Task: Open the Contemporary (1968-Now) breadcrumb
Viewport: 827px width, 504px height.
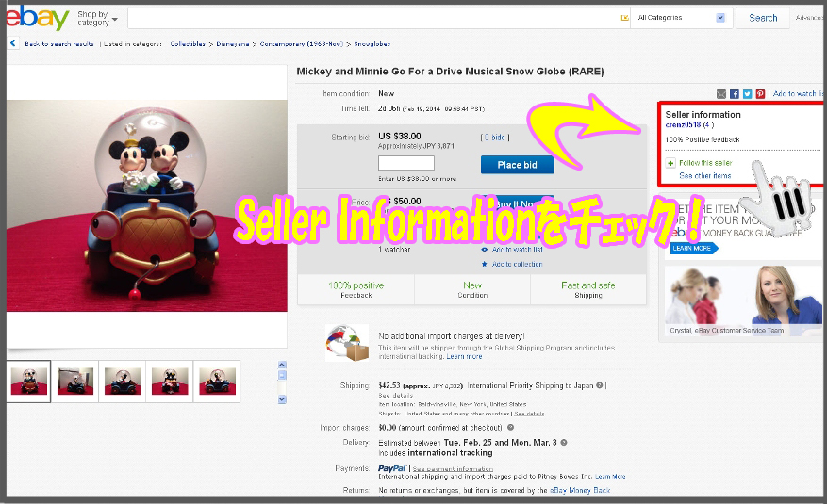Action: click(x=301, y=44)
